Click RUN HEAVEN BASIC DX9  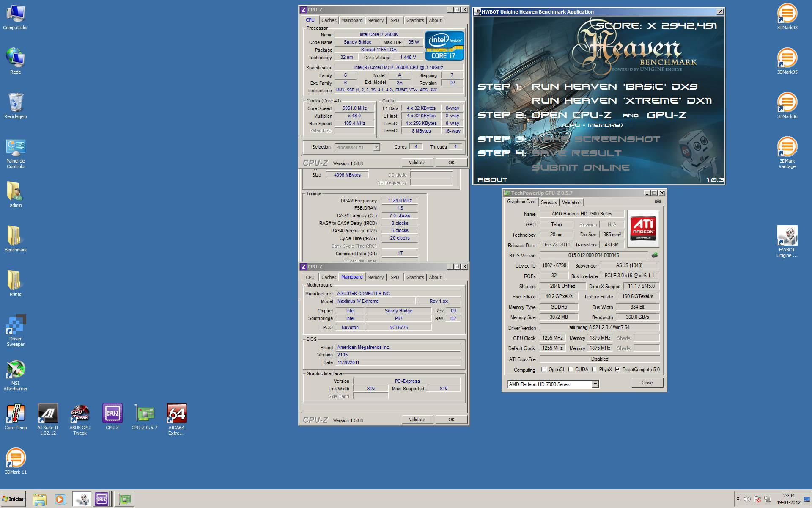coord(614,87)
